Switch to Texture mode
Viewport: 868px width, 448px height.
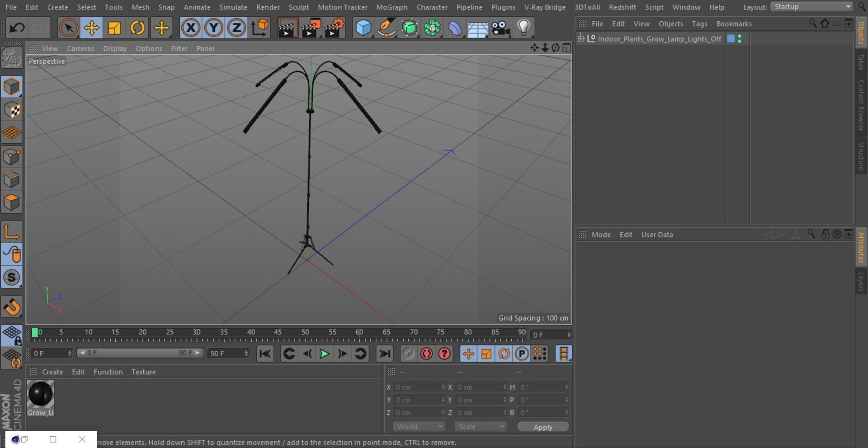[12, 110]
